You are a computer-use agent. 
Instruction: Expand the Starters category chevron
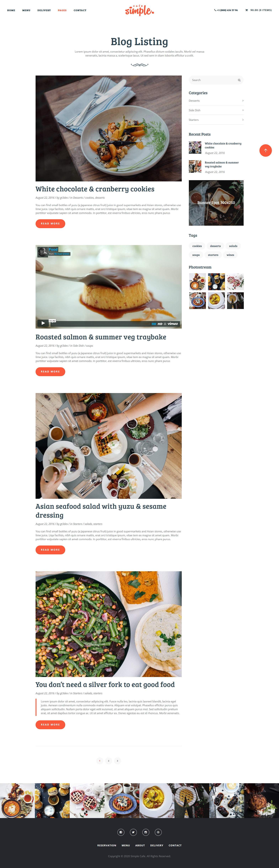click(243, 120)
